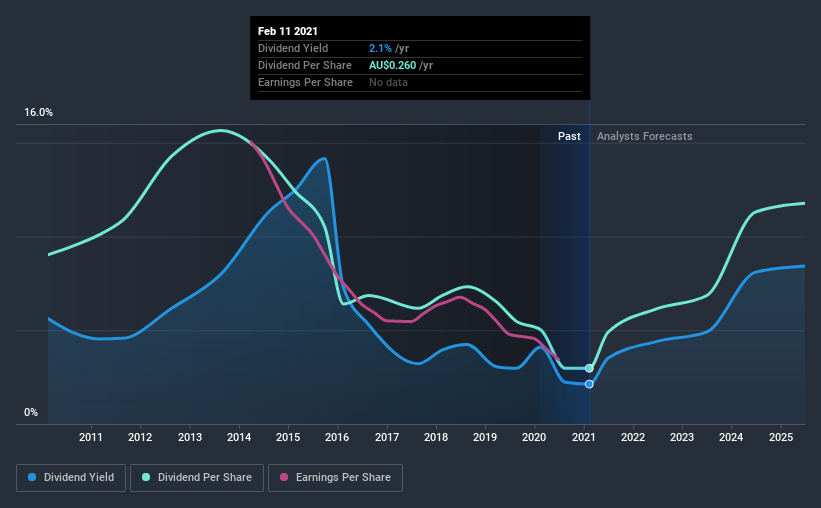Click the 16.0% y-axis label
This screenshot has width=821, height=508.
click(x=38, y=113)
